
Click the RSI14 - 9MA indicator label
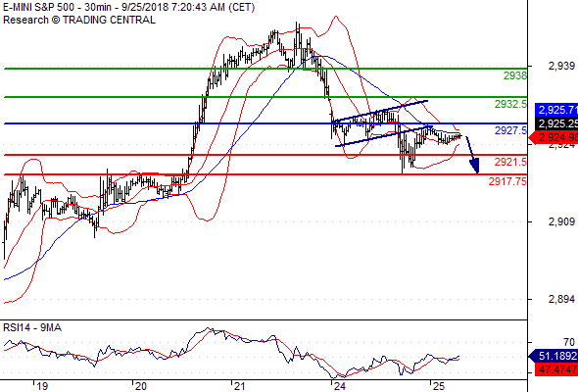(x=32, y=327)
